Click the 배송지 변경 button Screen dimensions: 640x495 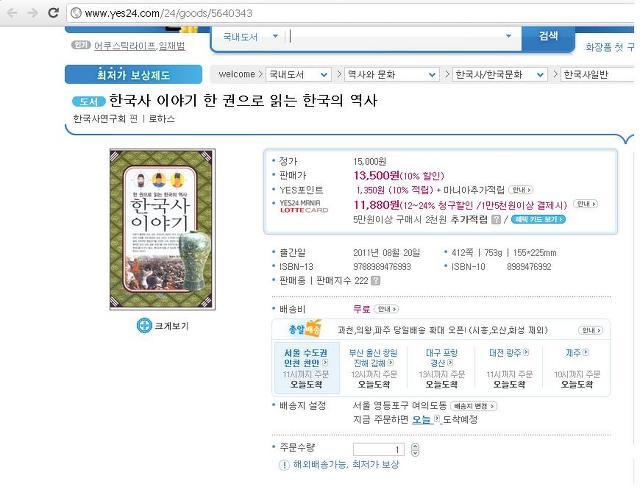pyautogui.click(x=473, y=406)
